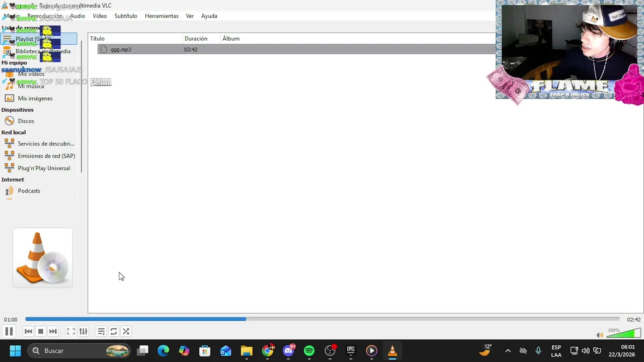Open the Ayuda menu

[209, 16]
